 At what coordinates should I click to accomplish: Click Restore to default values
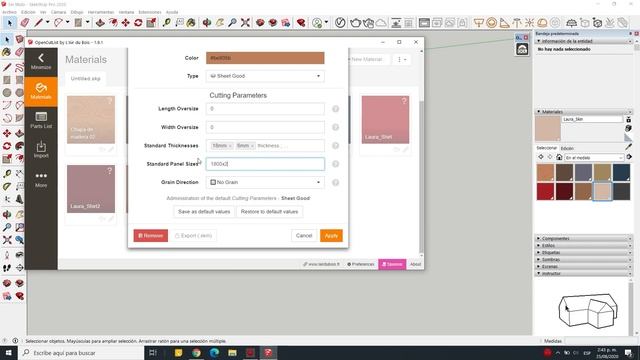[x=269, y=212]
